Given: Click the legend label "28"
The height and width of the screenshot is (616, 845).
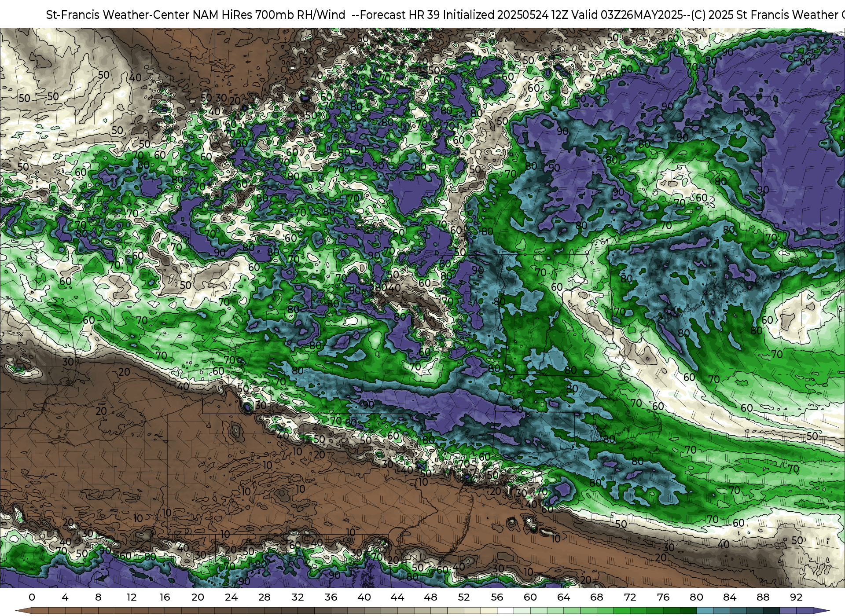Looking at the screenshot, I should point(265,597).
